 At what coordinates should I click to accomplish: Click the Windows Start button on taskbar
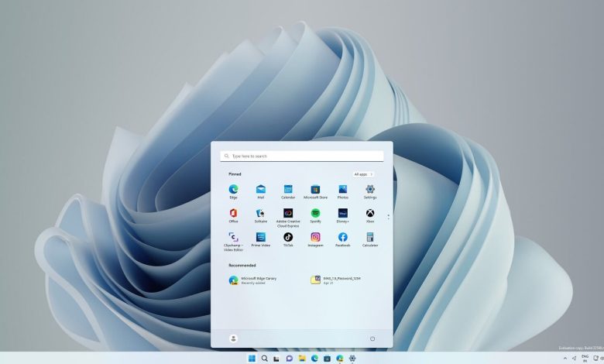252,359
